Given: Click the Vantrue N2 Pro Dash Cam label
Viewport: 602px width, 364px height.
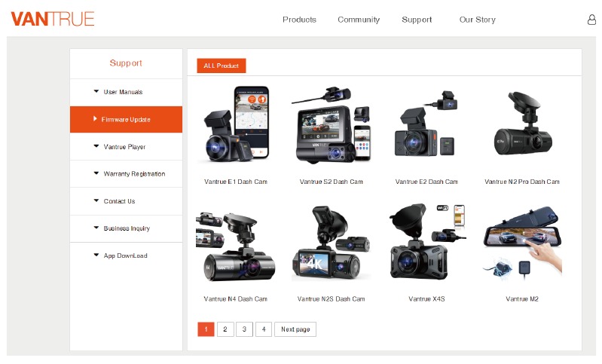Looking at the screenshot, I should 522,182.
